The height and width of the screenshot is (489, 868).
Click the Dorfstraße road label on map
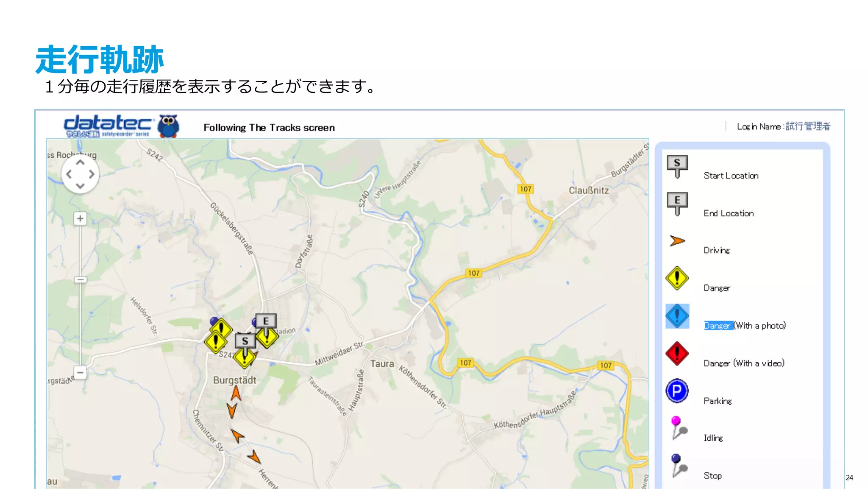[304, 251]
